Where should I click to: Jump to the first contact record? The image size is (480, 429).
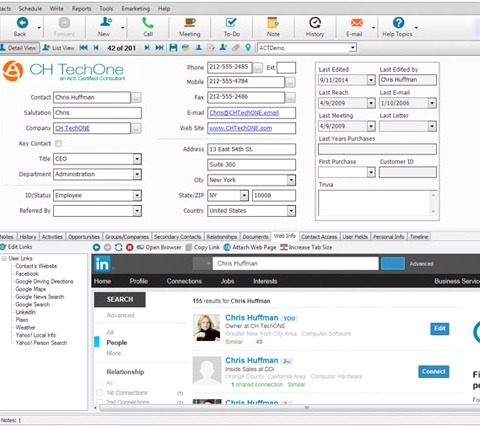[x=83, y=48]
